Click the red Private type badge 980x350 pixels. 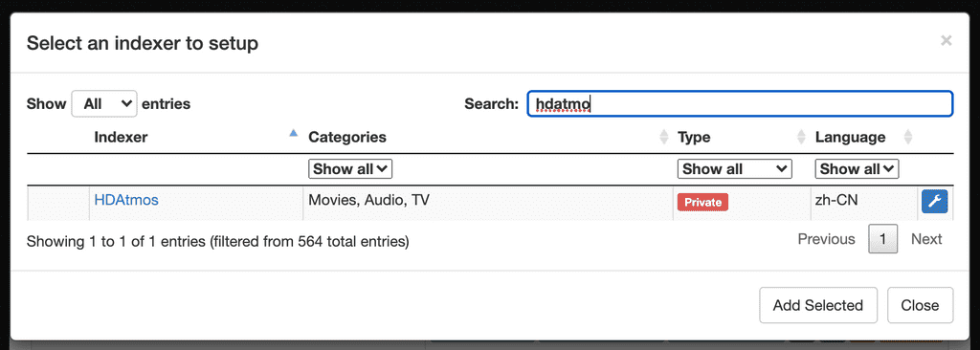[x=703, y=202]
